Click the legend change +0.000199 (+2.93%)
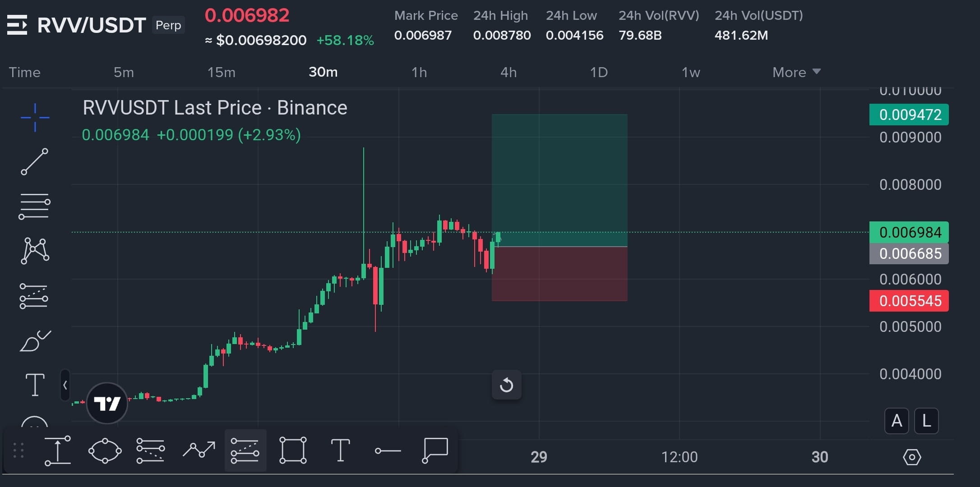Viewport: 980px width, 487px height. click(229, 135)
